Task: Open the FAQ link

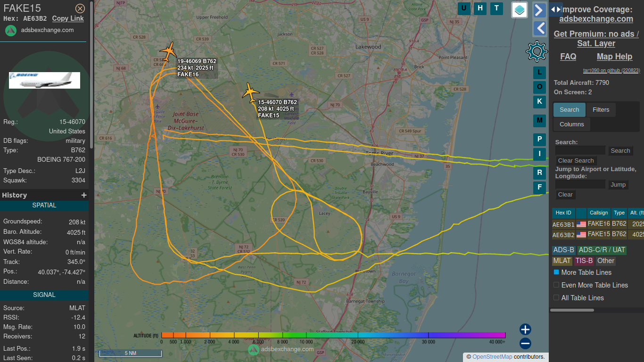Action: pyautogui.click(x=568, y=57)
